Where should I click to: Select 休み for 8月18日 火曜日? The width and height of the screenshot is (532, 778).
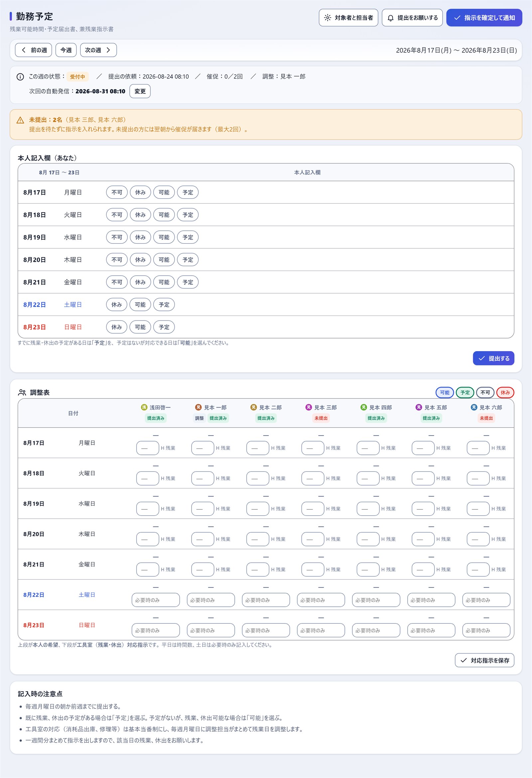point(140,215)
